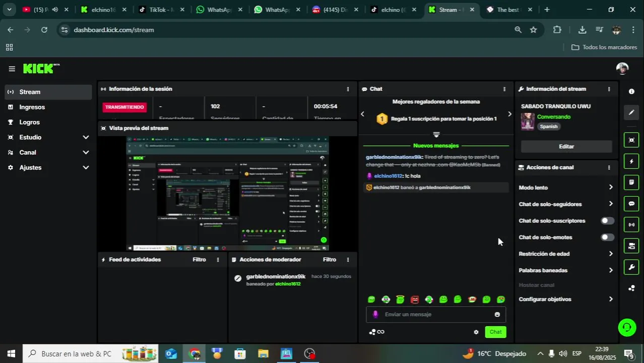Switch to the TikTok browser tab
Viewport: 644px width, 363px height.
coord(161,10)
